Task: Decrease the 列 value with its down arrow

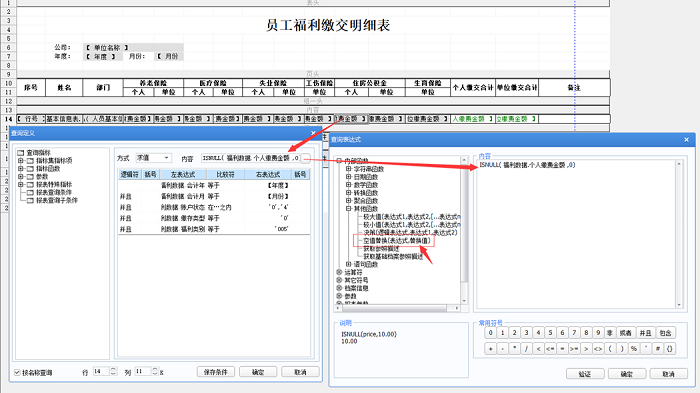Action: 155,374
